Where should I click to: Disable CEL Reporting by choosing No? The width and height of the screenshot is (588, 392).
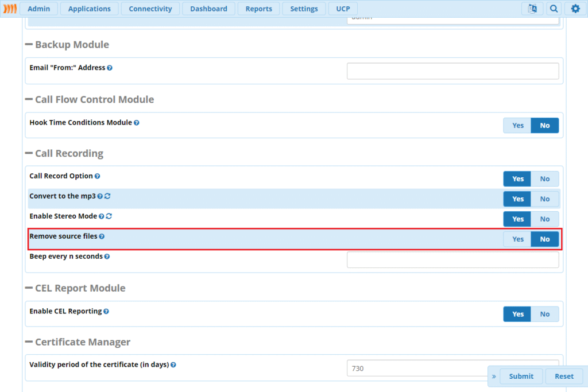click(x=544, y=314)
